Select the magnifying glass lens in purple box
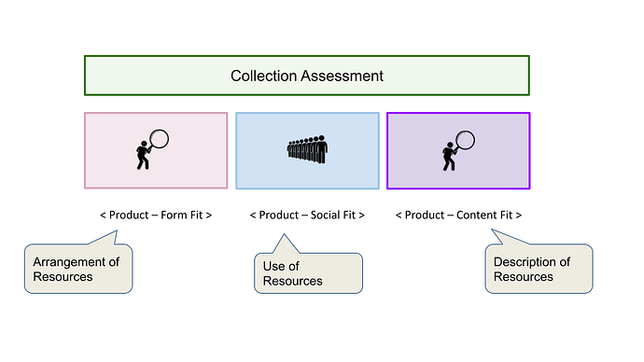 tap(466, 140)
